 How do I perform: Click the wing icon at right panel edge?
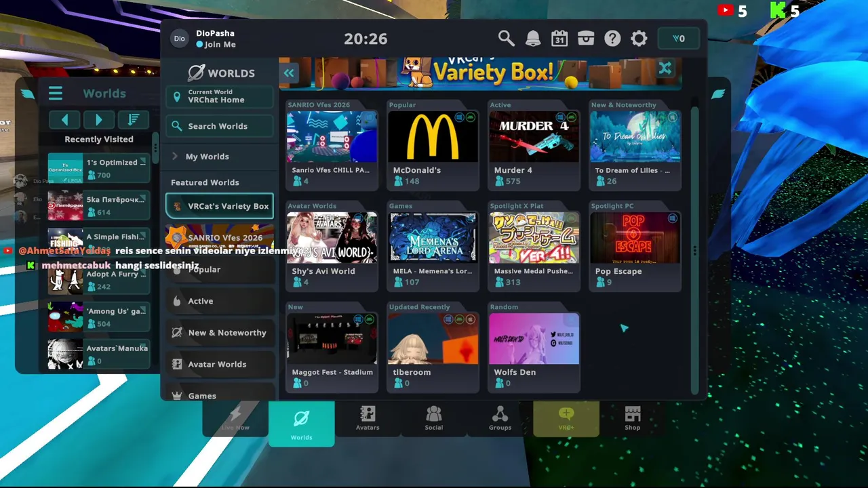coord(718,94)
